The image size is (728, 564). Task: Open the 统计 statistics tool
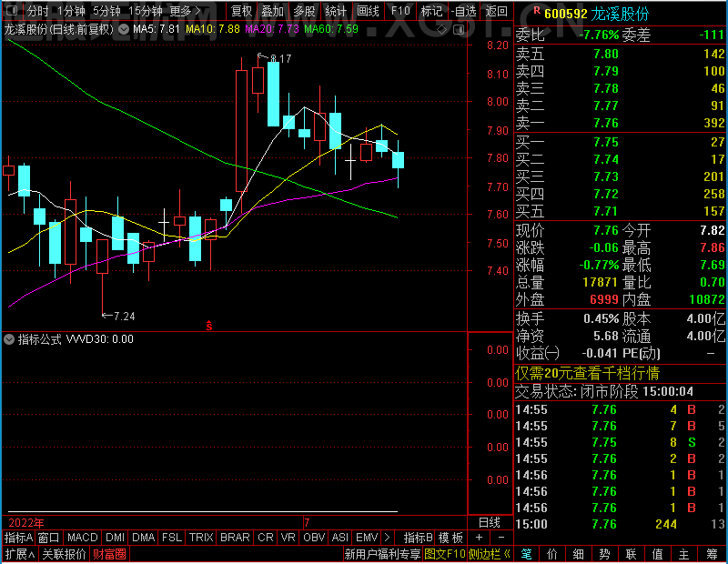[336, 11]
